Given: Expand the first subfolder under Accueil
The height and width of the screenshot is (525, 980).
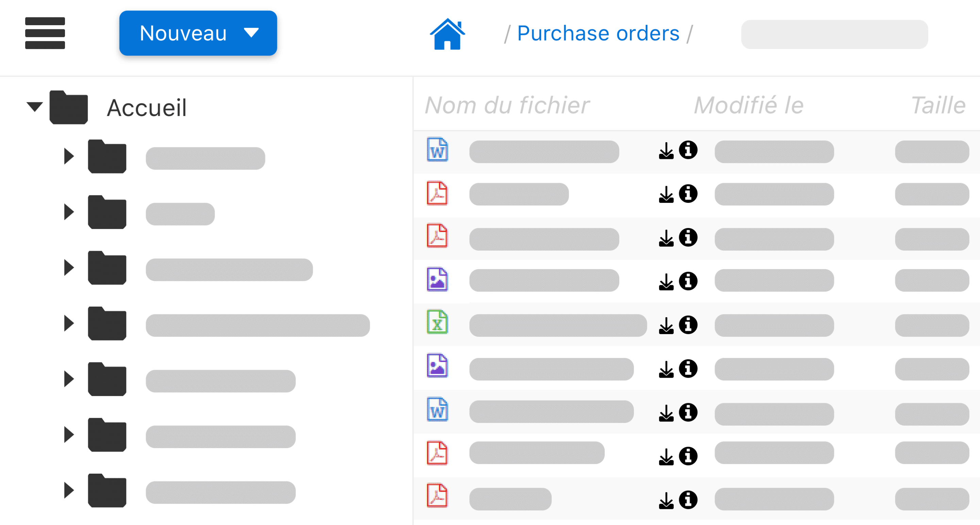Looking at the screenshot, I should (x=69, y=156).
